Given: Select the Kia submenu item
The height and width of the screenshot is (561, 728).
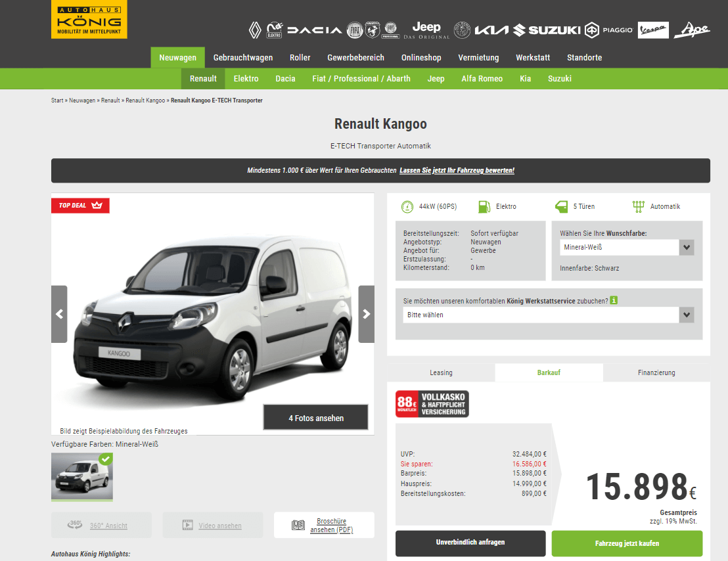Looking at the screenshot, I should coord(525,78).
